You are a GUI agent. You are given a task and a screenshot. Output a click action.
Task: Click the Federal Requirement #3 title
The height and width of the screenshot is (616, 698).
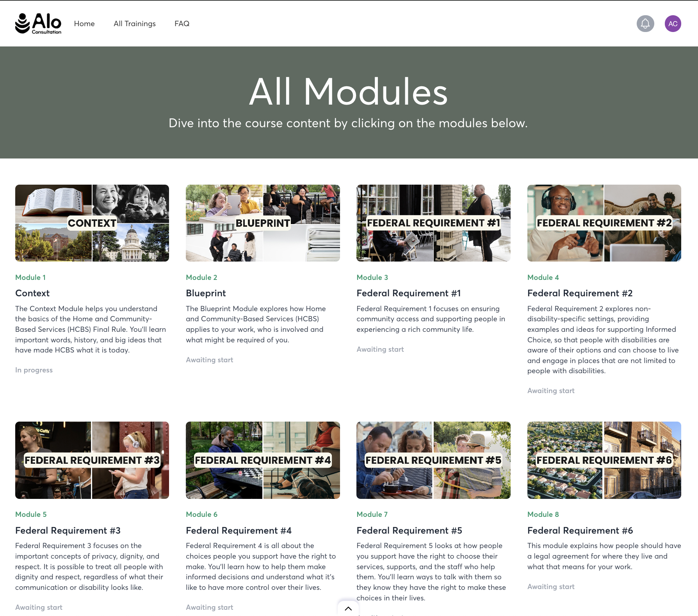(68, 531)
